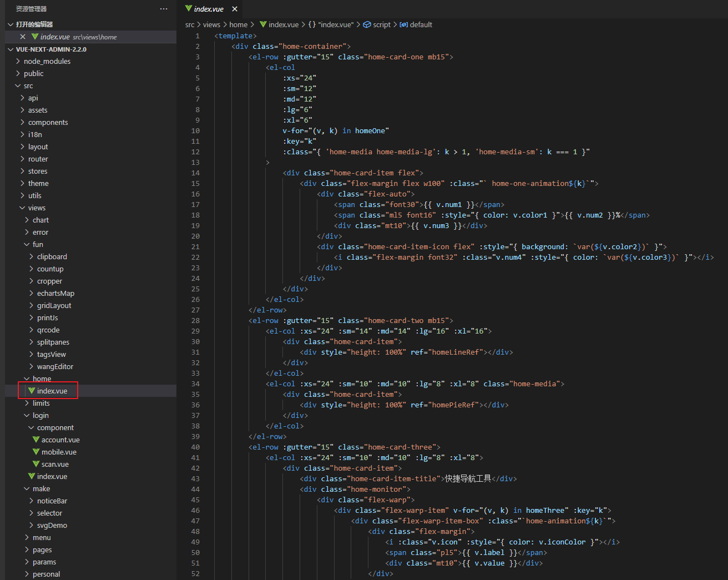This screenshot has width=728, height=580.
Task: Click the default symbol icon in breadcrumb
Action: (403, 24)
